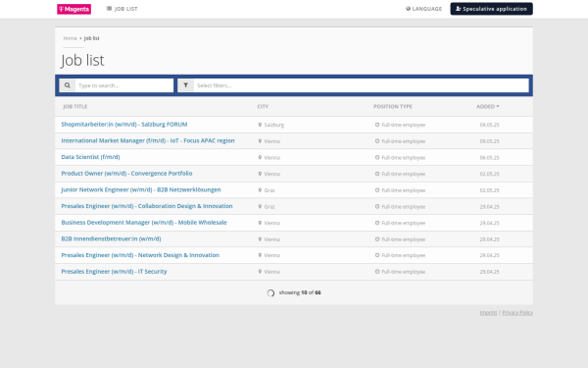Screen dimensions: 588x368
Task: Open Presales Engineer - IT Security job
Action: tap(114, 272)
